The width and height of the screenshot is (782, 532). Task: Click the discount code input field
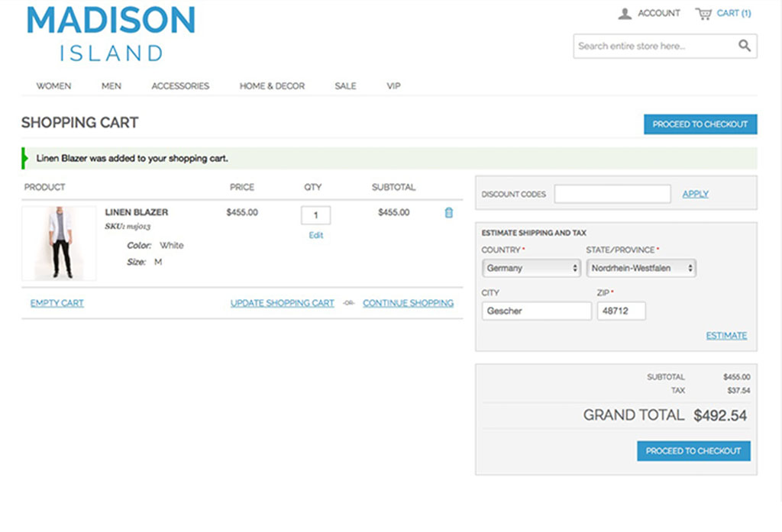click(x=611, y=194)
